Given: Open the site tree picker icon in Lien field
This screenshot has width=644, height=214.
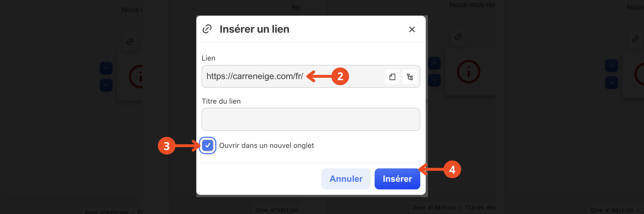Looking at the screenshot, I should (x=410, y=77).
